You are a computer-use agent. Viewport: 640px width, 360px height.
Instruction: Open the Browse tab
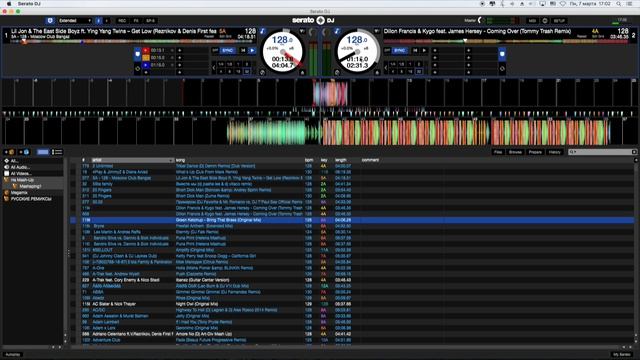pos(515,152)
